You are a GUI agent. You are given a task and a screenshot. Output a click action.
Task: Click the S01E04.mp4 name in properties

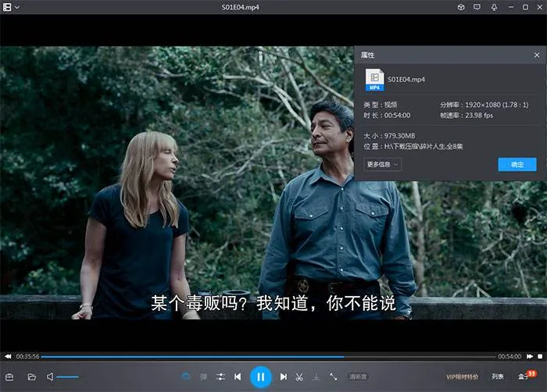[406, 80]
